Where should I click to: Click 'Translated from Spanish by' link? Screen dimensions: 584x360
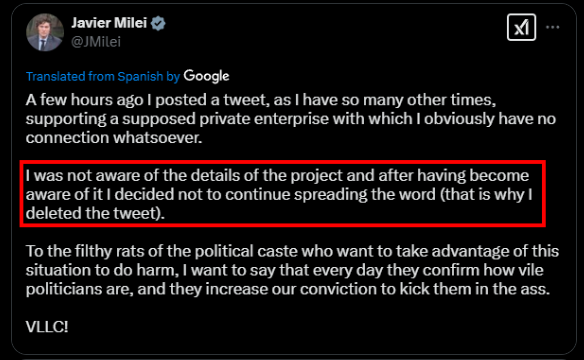[103, 76]
